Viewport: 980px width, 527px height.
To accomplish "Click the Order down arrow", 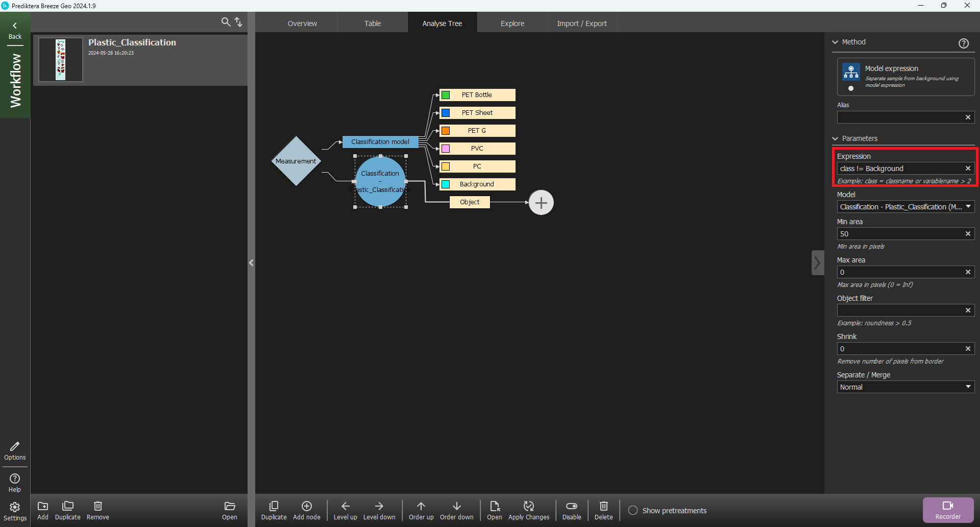I will [x=456, y=506].
